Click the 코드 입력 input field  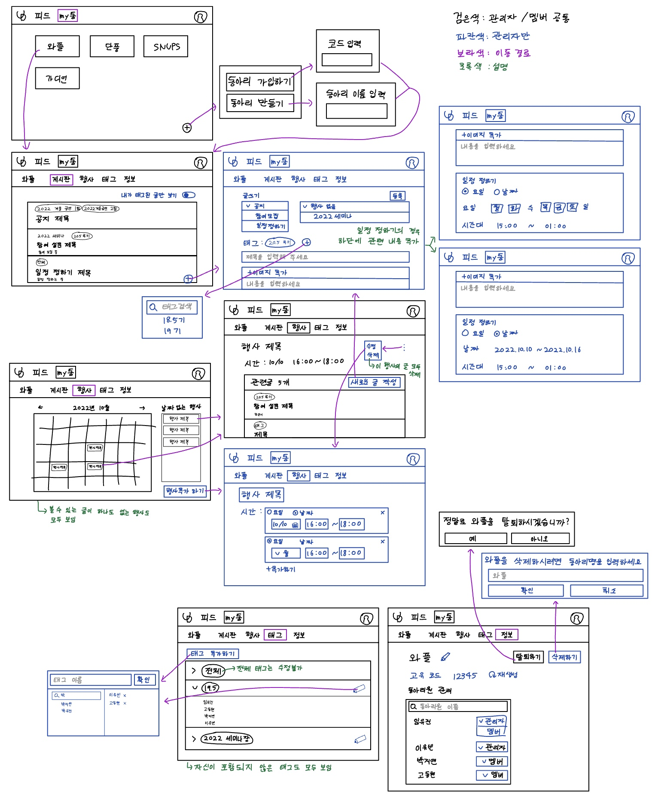click(x=347, y=60)
